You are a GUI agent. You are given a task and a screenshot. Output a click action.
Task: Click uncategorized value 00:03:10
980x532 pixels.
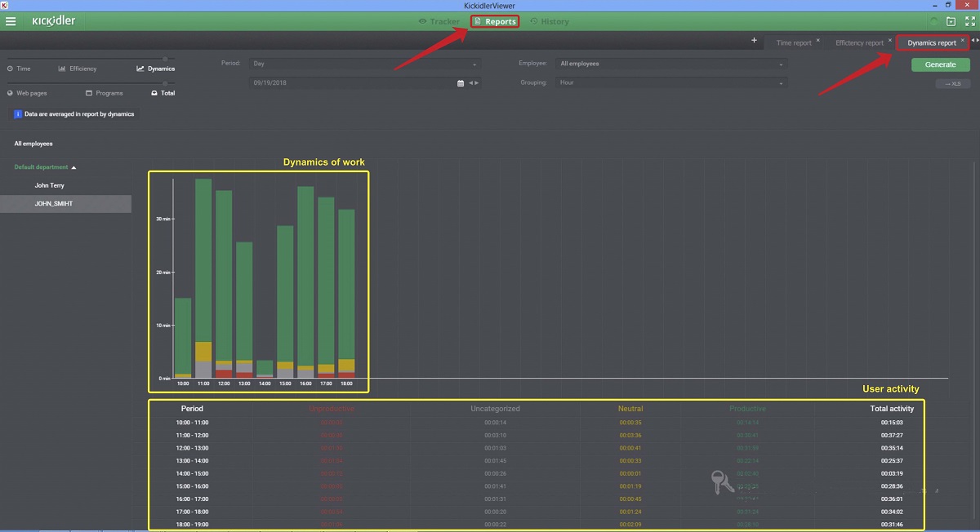(x=495, y=435)
